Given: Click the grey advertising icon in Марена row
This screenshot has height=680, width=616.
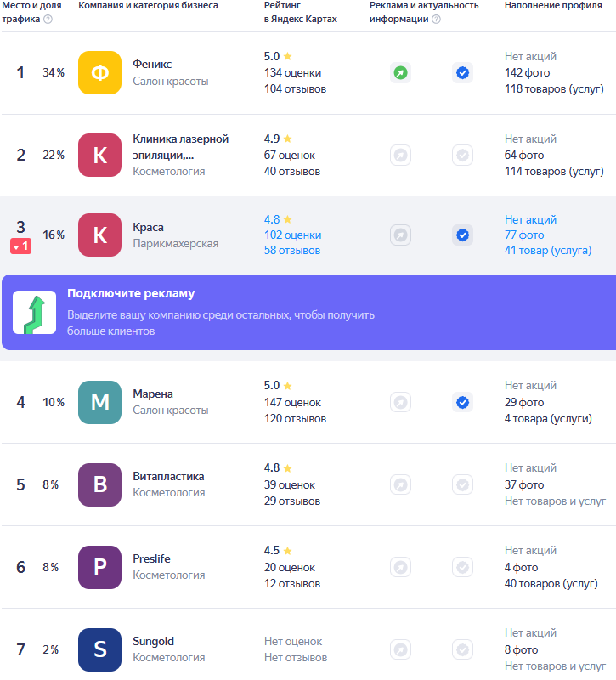Looking at the screenshot, I should point(400,402).
